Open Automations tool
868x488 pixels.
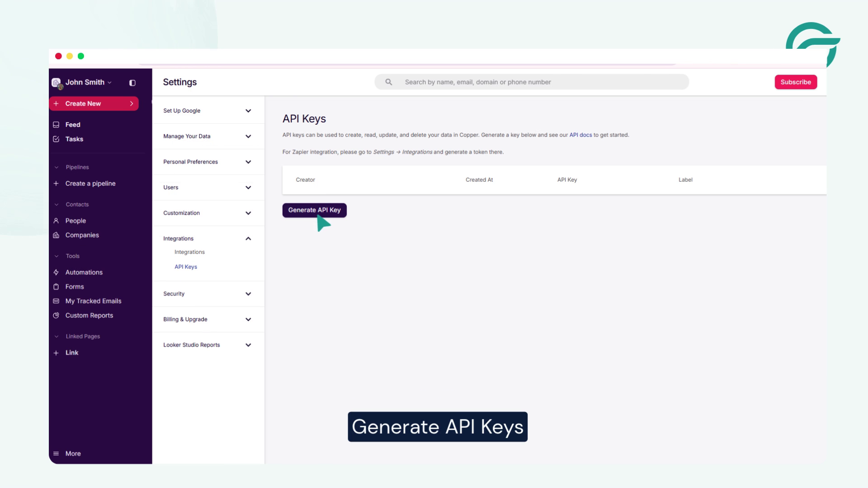[x=84, y=272]
